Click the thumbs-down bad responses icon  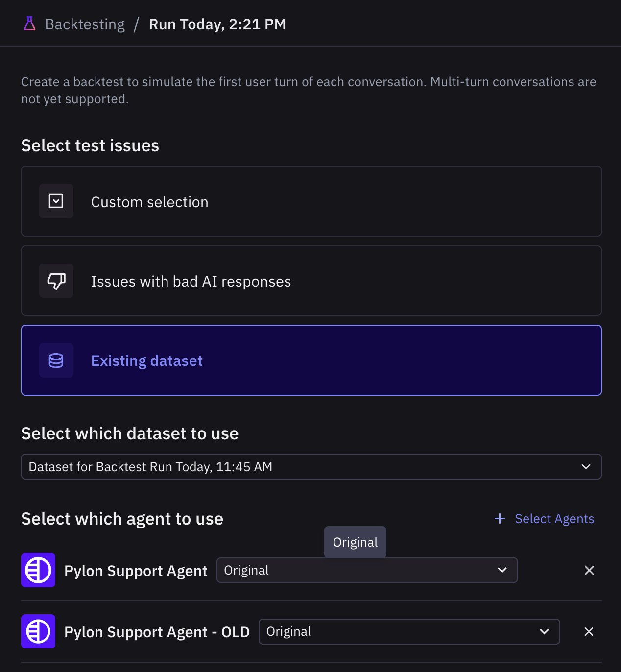tap(56, 281)
